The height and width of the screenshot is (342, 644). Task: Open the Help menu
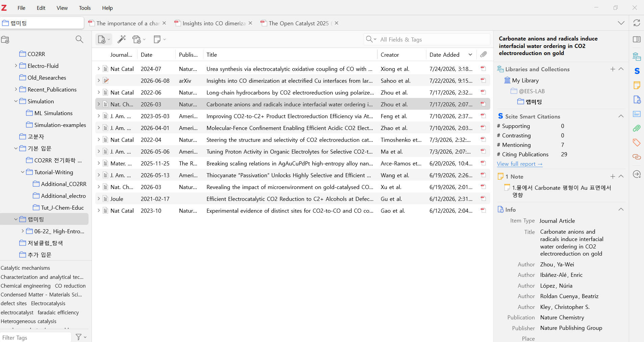coord(107,8)
